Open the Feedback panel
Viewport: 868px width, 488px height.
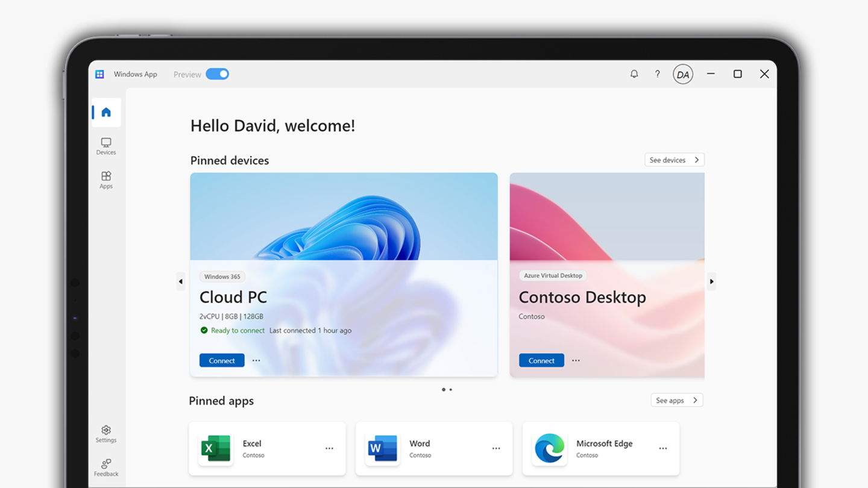pos(105,468)
